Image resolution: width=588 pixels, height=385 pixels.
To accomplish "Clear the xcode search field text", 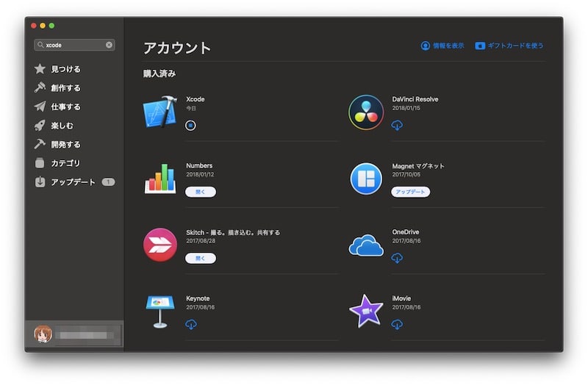I will coord(109,45).
